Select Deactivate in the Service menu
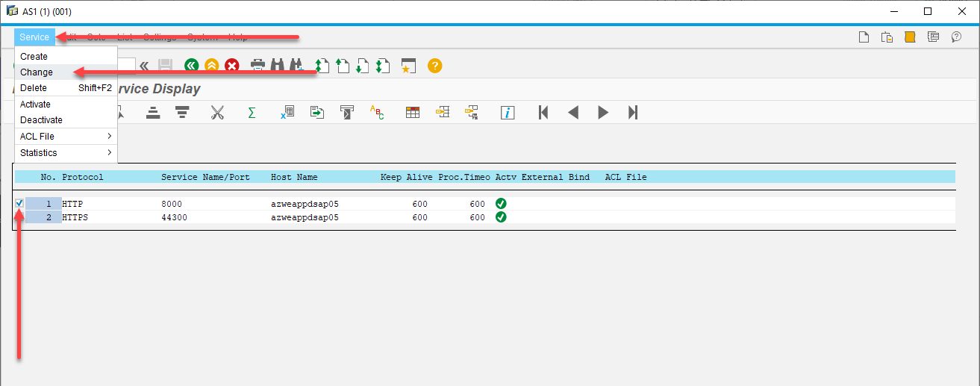 (x=41, y=120)
